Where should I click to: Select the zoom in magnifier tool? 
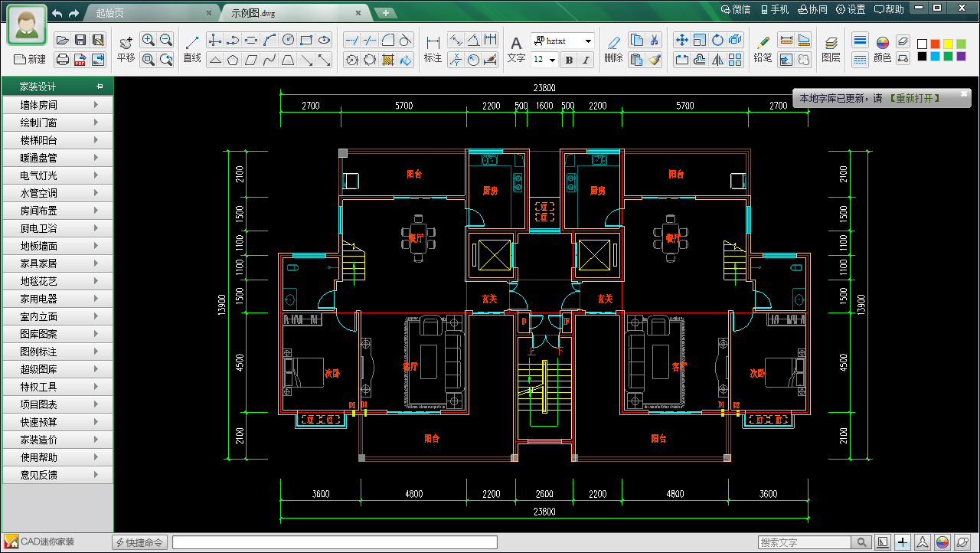pos(148,40)
